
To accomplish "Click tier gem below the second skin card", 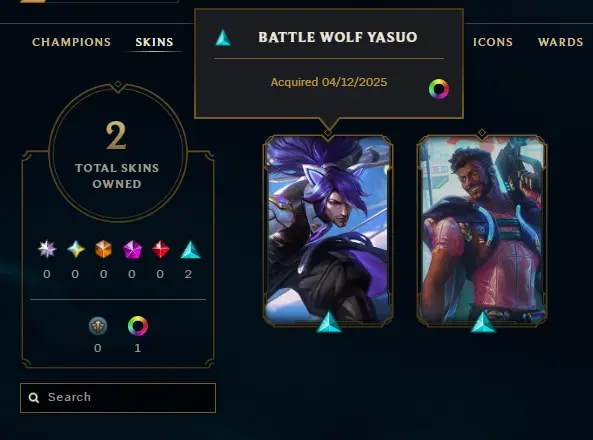I will click(483, 322).
